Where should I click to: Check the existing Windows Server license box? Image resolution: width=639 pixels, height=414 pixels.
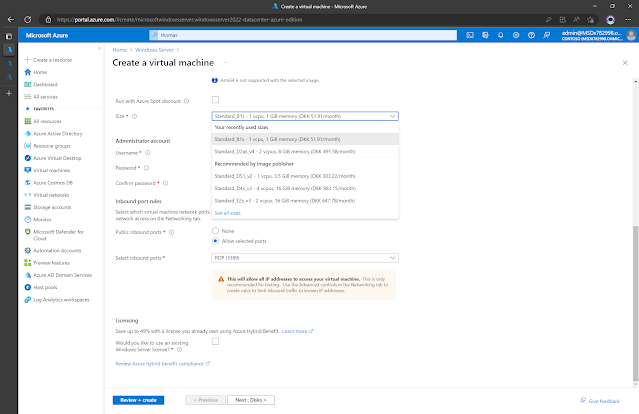215,341
